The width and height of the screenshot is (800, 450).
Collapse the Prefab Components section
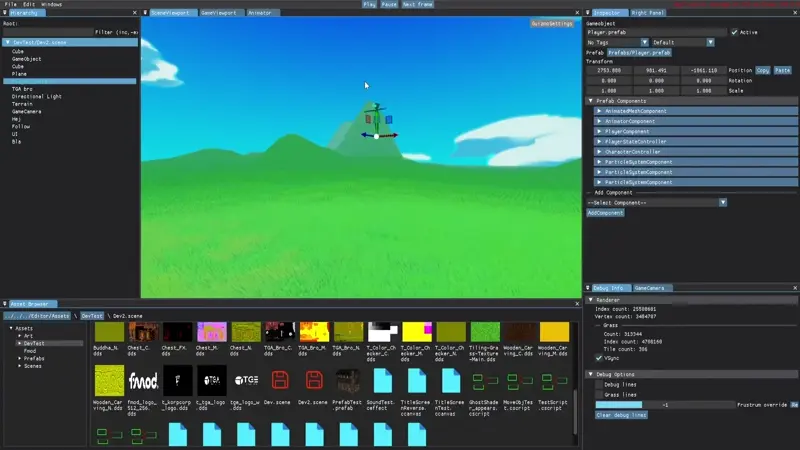(x=591, y=101)
